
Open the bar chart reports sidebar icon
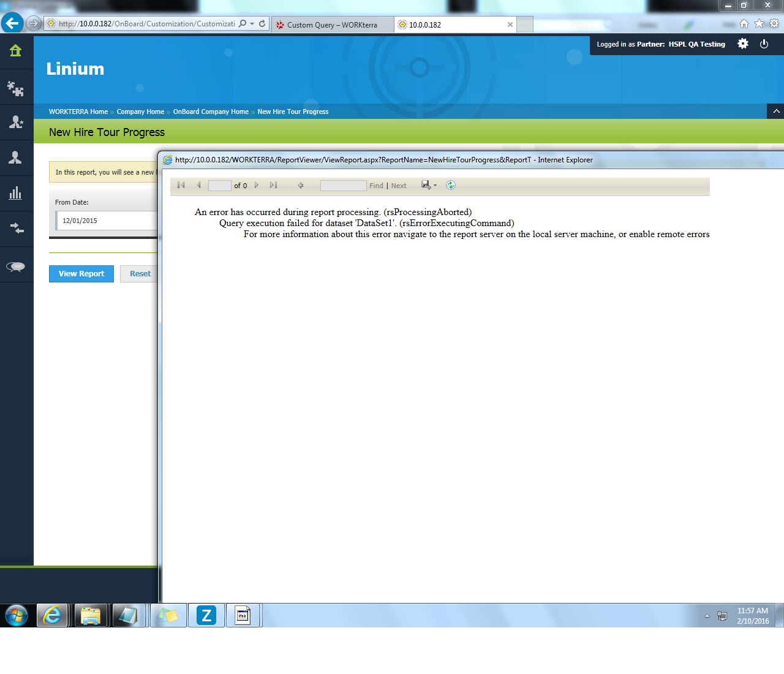[16, 193]
